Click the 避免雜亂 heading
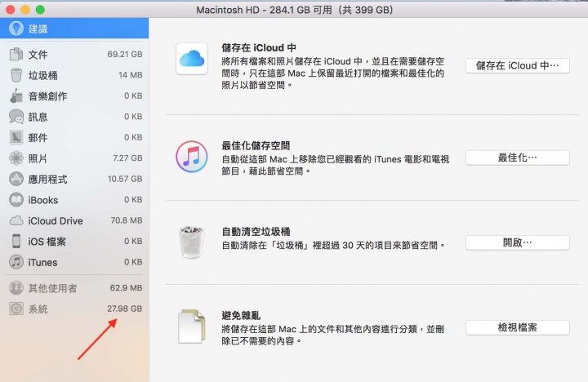 [241, 316]
